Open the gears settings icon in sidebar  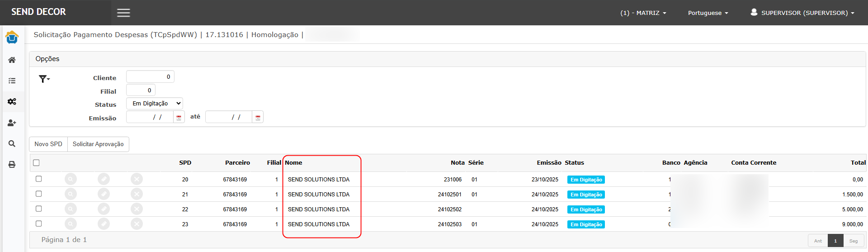tap(12, 102)
